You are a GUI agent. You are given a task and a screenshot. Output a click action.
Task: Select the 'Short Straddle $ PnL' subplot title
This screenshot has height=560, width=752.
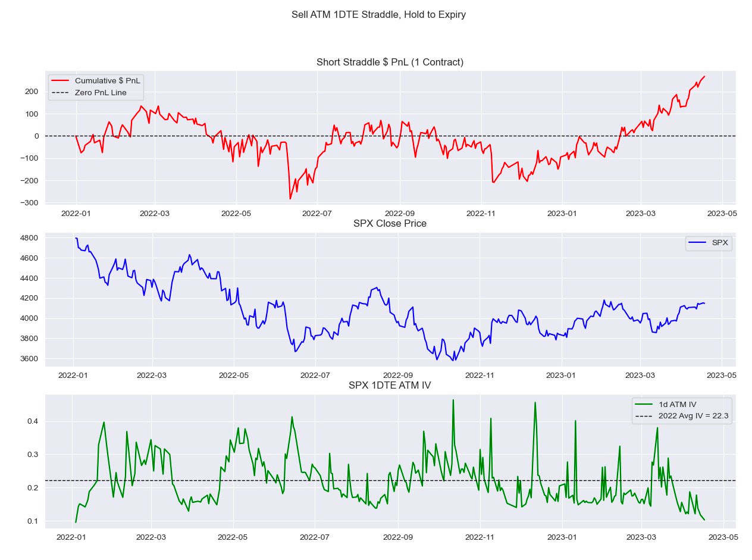tap(390, 62)
